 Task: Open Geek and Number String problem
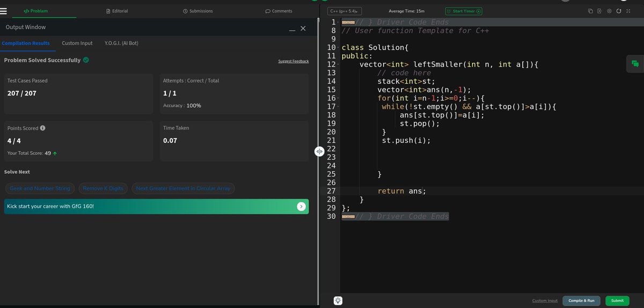pyautogui.click(x=40, y=188)
